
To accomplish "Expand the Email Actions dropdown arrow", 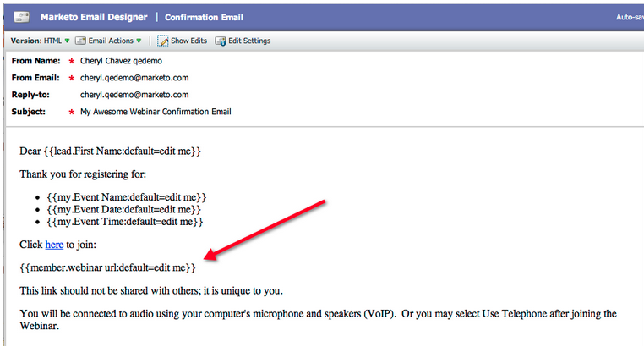I will pos(139,41).
